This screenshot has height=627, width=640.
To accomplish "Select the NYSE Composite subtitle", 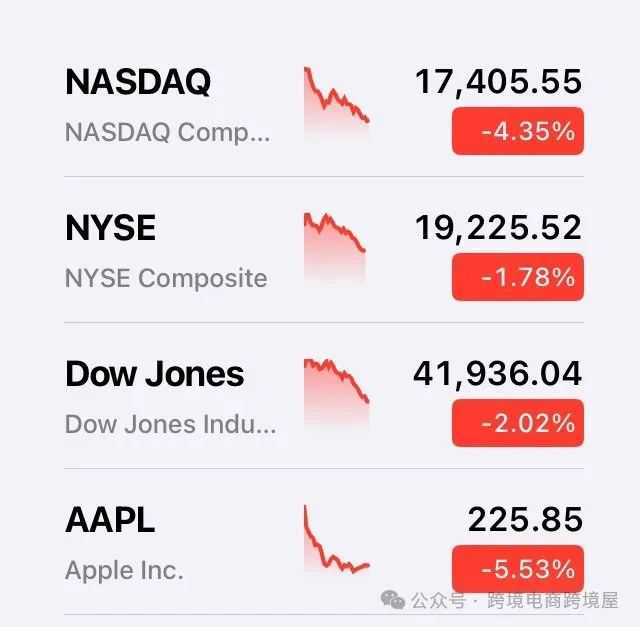I will coord(166,278).
